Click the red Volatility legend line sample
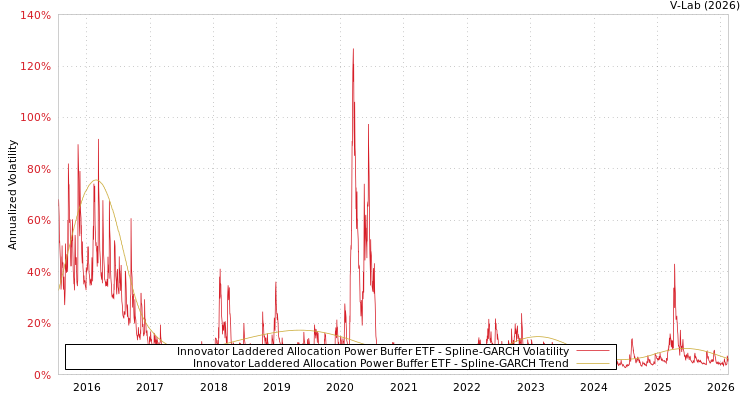 593,351
